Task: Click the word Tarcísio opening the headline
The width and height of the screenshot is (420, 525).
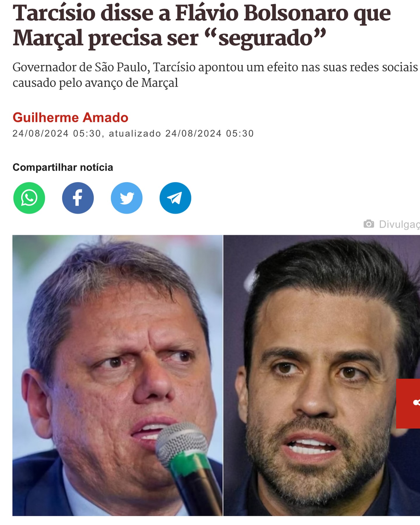Action: point(54,13)
